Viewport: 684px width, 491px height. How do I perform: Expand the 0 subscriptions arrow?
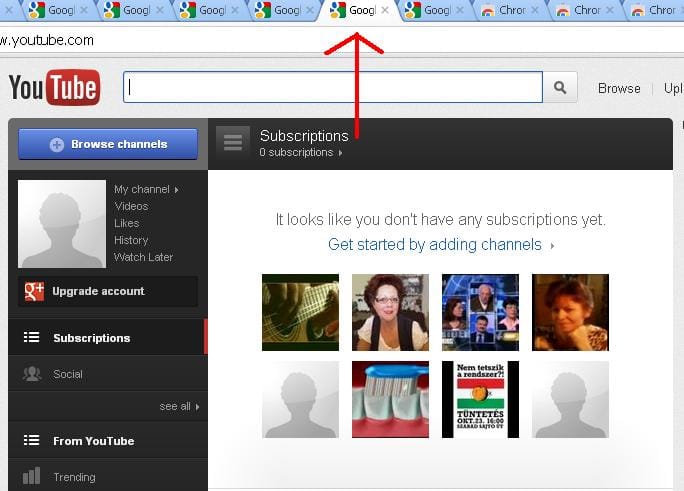pos(340,153)
